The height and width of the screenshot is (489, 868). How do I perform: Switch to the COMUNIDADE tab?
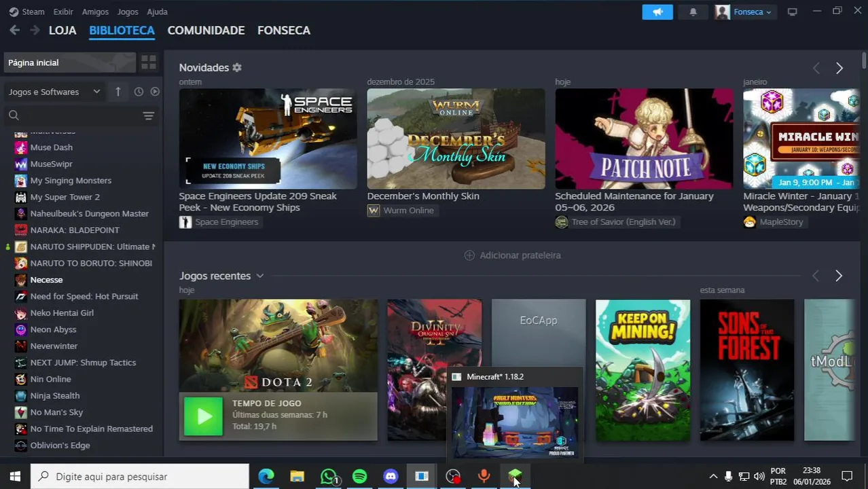coord(206,31)
